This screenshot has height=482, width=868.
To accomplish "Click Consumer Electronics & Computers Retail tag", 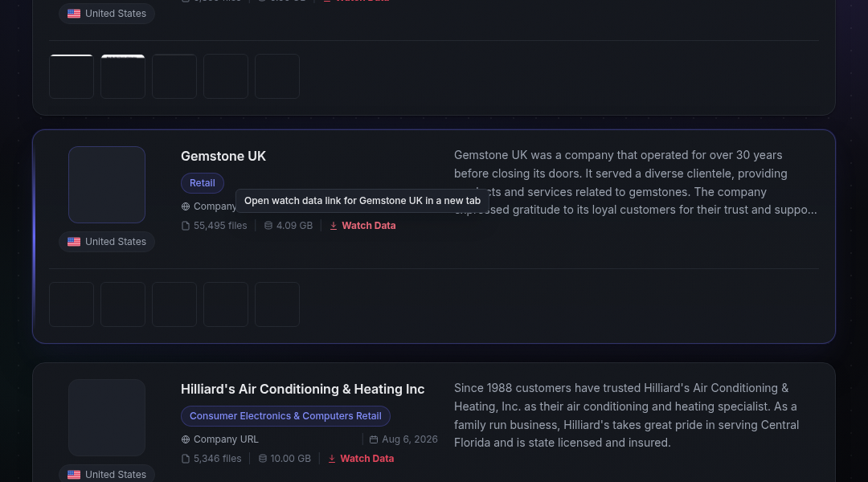I will [x=285, y=416].
